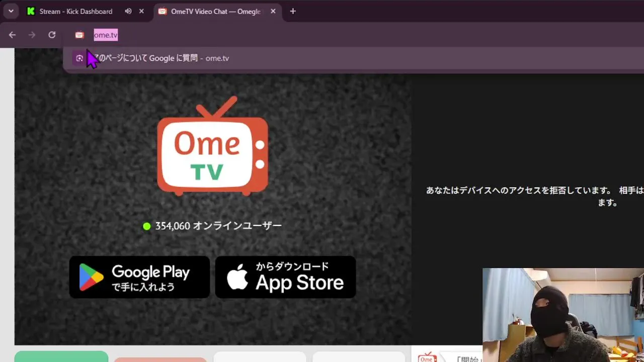
Task: Select the OmeTV Video Chat tab
Action: [x=217, y=11]
